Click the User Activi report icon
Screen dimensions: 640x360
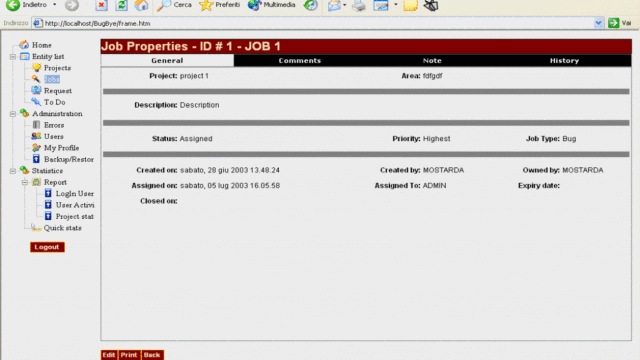click(x=48, y=204)
